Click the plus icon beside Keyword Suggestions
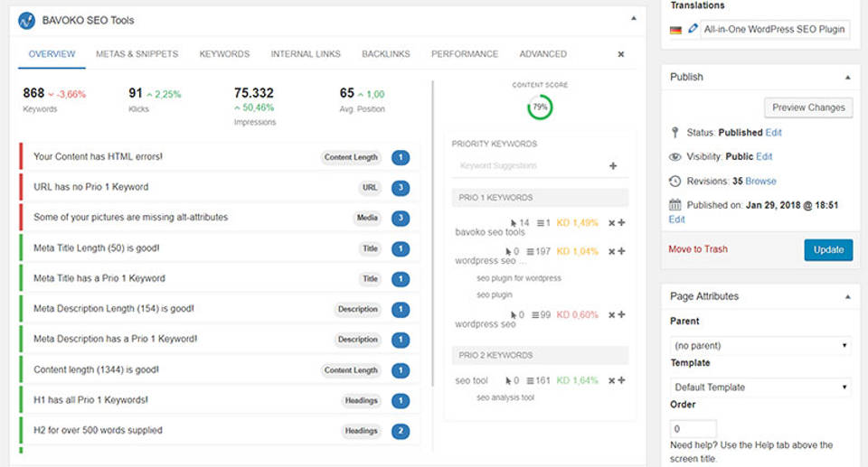The height and width of the screenshot is (467, 868). click(x=613, y=166)
